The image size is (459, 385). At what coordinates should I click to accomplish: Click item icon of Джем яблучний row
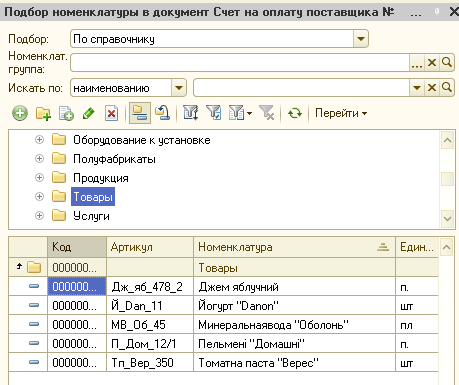coord(34,286)
